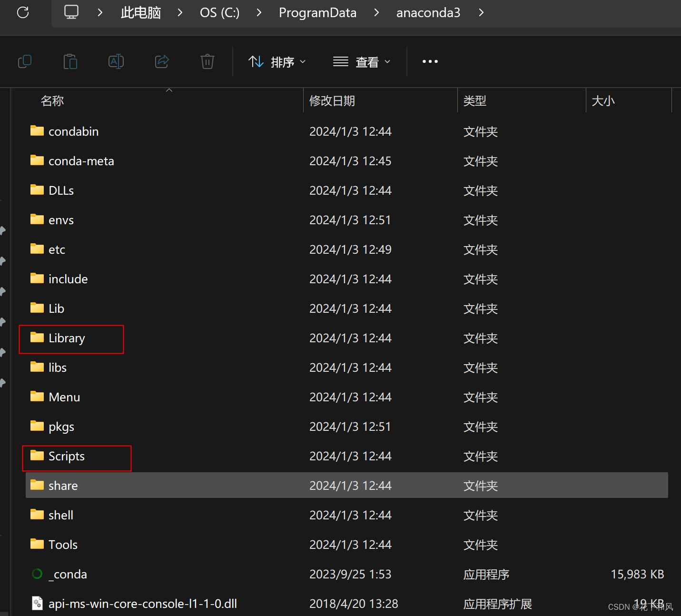
Task: Select the envs folder
Action: pyautogui.click(x=61, y=220)
